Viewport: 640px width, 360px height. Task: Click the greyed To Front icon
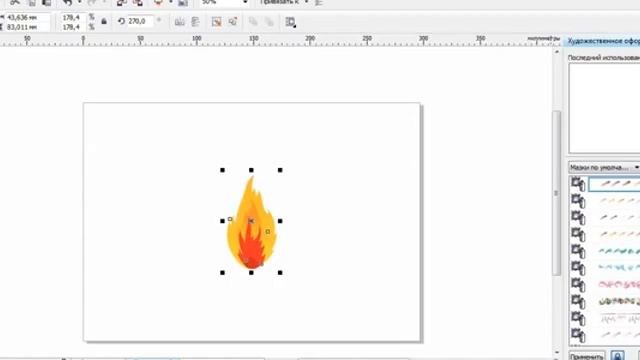click(x=253, y=22)
